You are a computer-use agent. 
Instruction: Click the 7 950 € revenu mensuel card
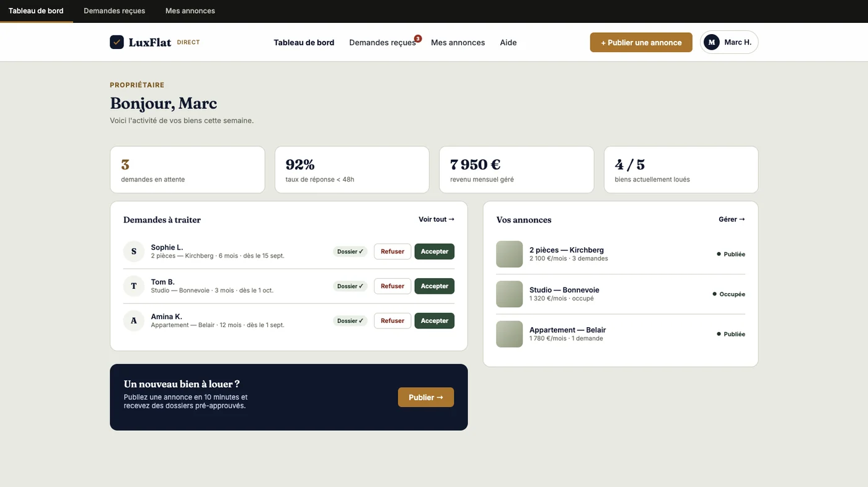516,170
